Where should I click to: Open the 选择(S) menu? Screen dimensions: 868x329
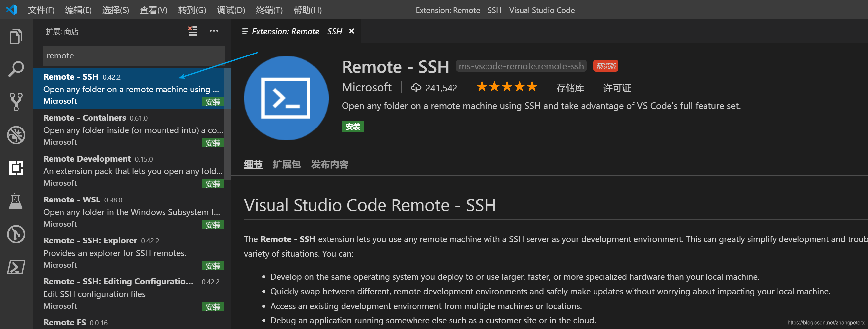116,10
